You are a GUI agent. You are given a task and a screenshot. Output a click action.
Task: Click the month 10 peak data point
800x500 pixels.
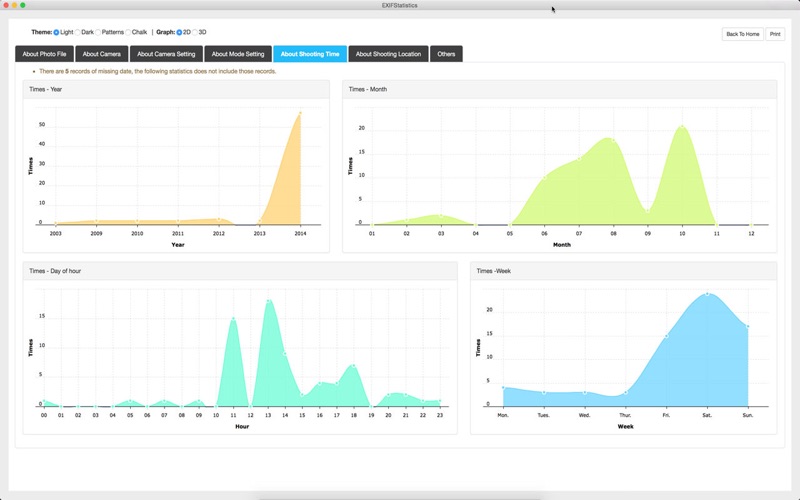point(682,127)
